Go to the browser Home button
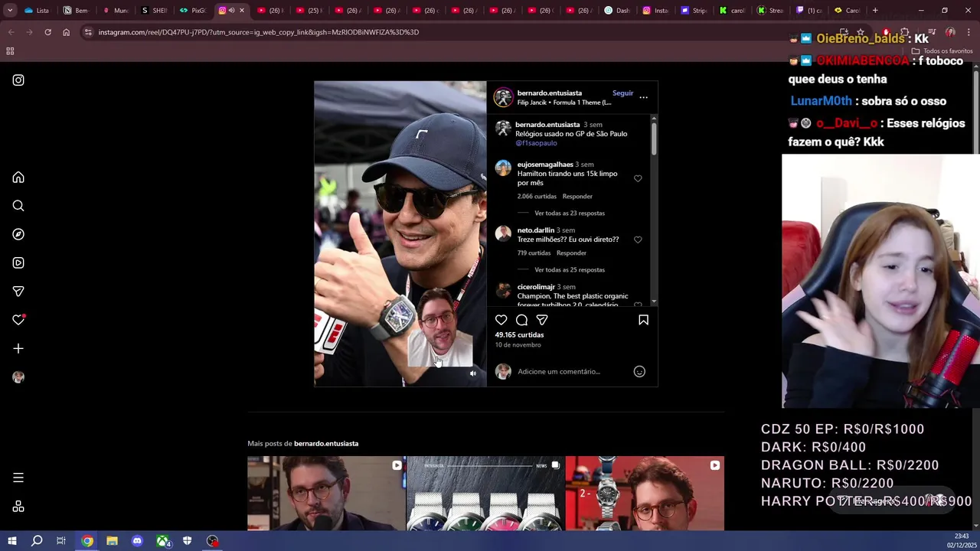Image resolution: width=980 pixels, height=551 pixels. pyautogui.click(x=66, y=32)
